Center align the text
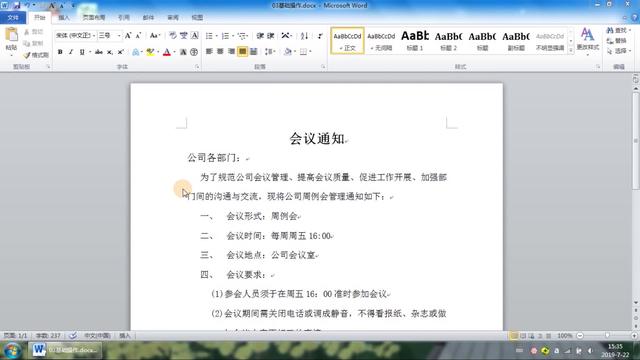 (220, 51)
